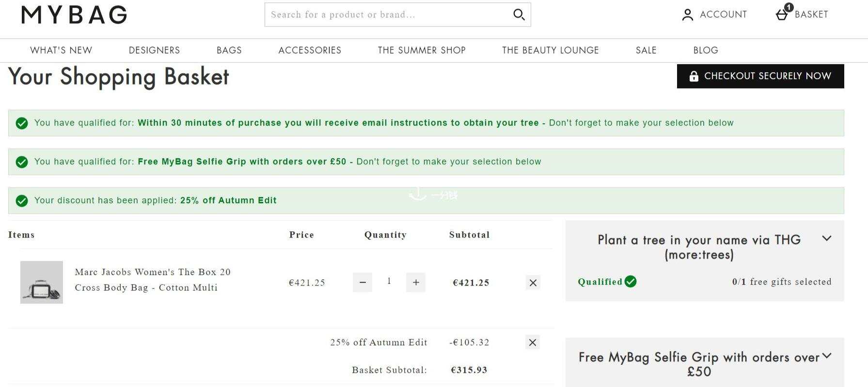Screen dimensions: 868x387
Task: Open the Designers menu
Action: coord(154,50)
